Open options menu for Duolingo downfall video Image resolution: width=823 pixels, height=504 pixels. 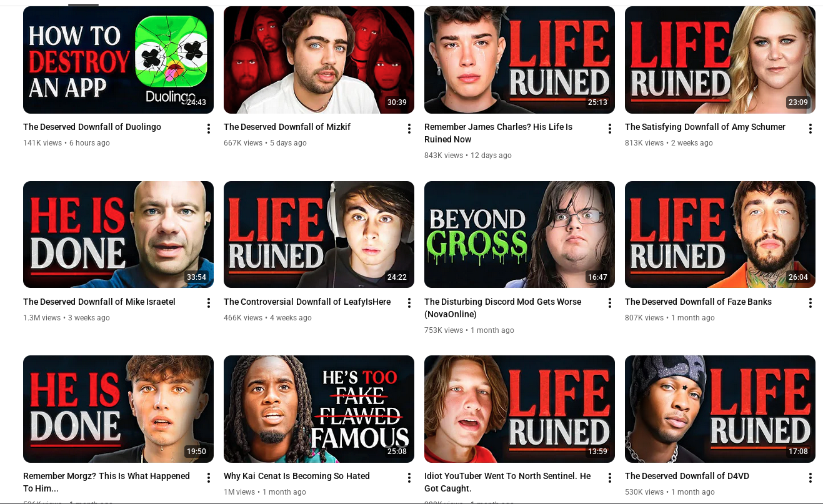point(209,129)
